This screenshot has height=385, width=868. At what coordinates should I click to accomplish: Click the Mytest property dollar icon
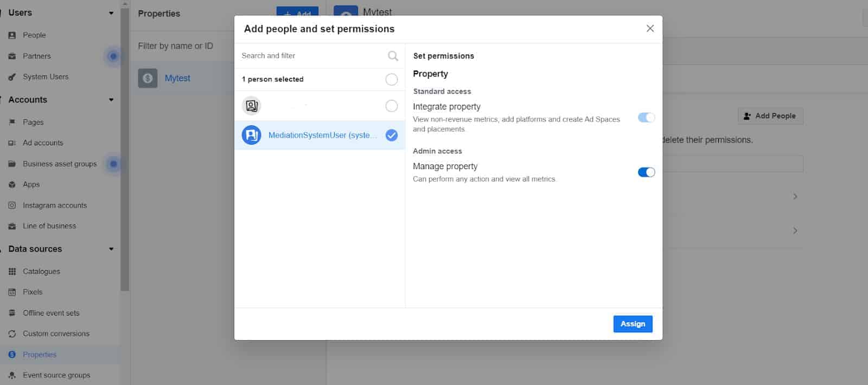(148, 78)
